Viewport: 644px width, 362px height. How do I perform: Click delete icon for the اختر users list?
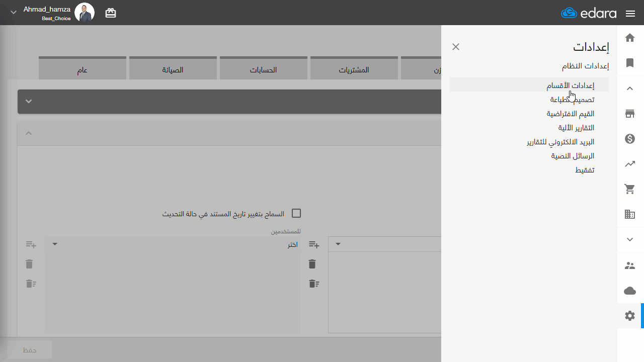coord(29,264)
